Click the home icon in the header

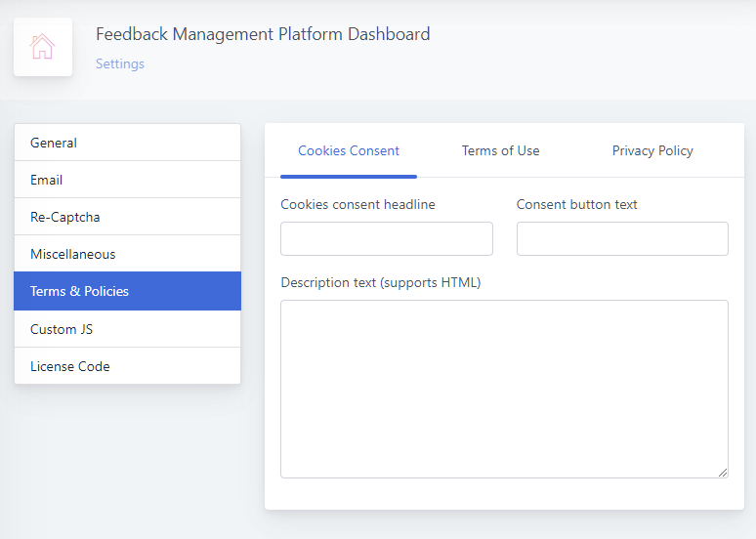(43, 47)
